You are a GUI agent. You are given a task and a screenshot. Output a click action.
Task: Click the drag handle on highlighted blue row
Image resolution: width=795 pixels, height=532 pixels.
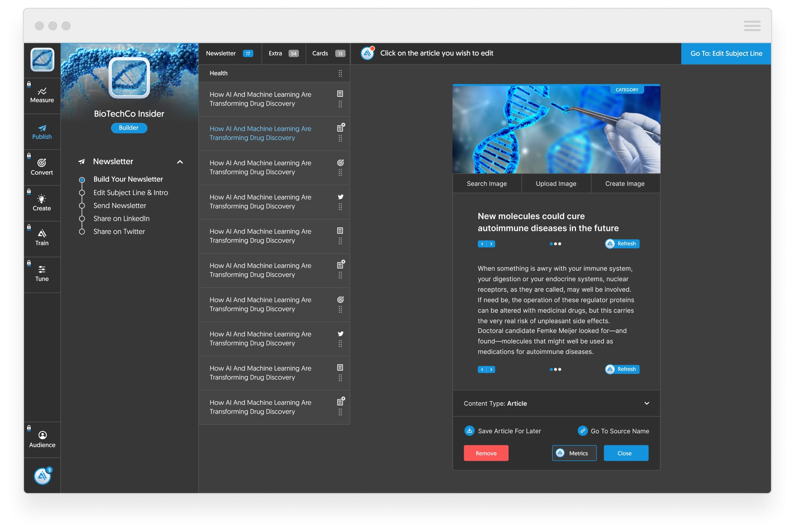340,138
